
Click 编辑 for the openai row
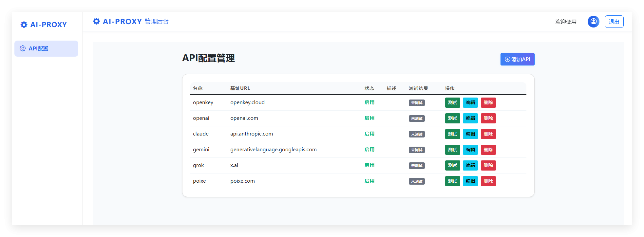pyautogui.click(x=470, y=118)
